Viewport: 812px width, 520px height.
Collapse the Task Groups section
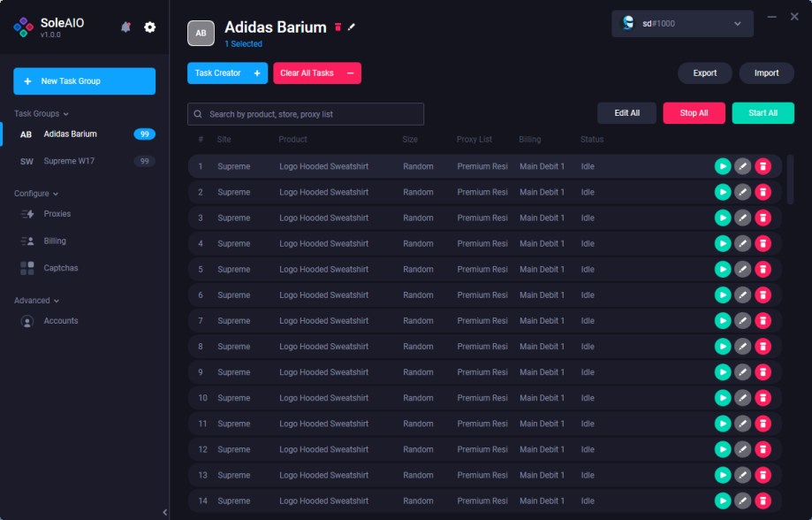click(x=41, y=113)
